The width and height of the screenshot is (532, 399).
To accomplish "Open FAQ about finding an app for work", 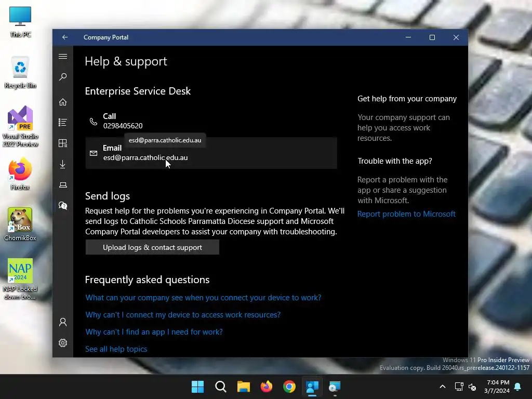I will tap(154, 332).
